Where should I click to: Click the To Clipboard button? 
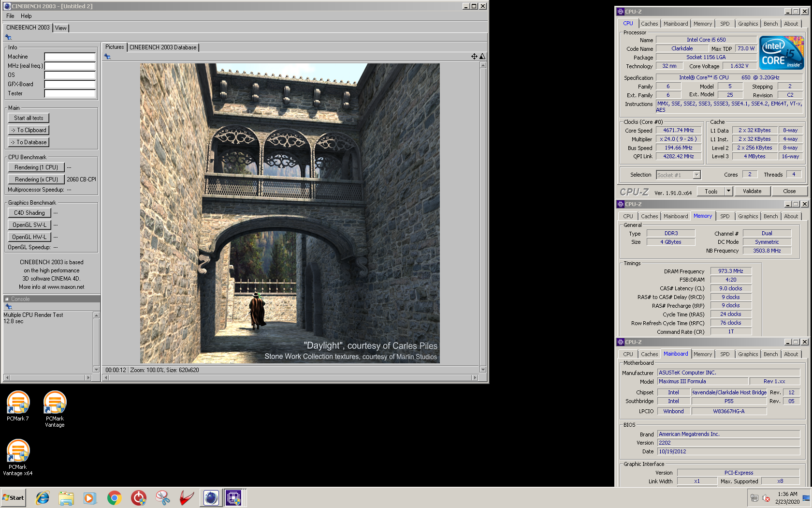click(x=29, y=130)
